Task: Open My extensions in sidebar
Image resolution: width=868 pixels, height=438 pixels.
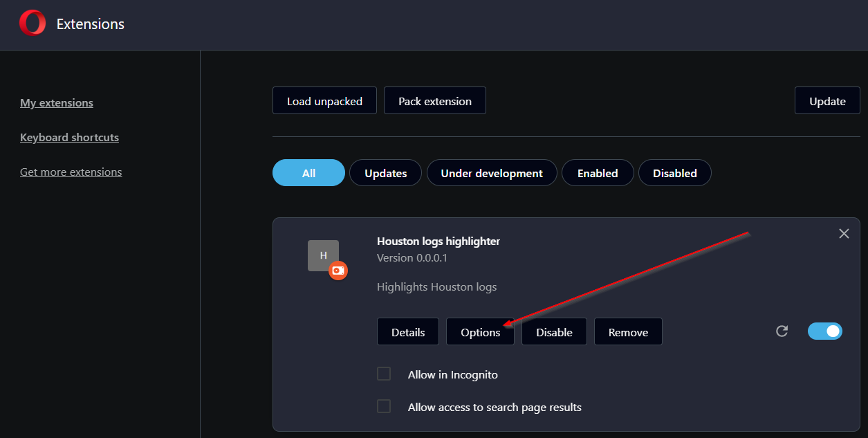Action: 57,102
